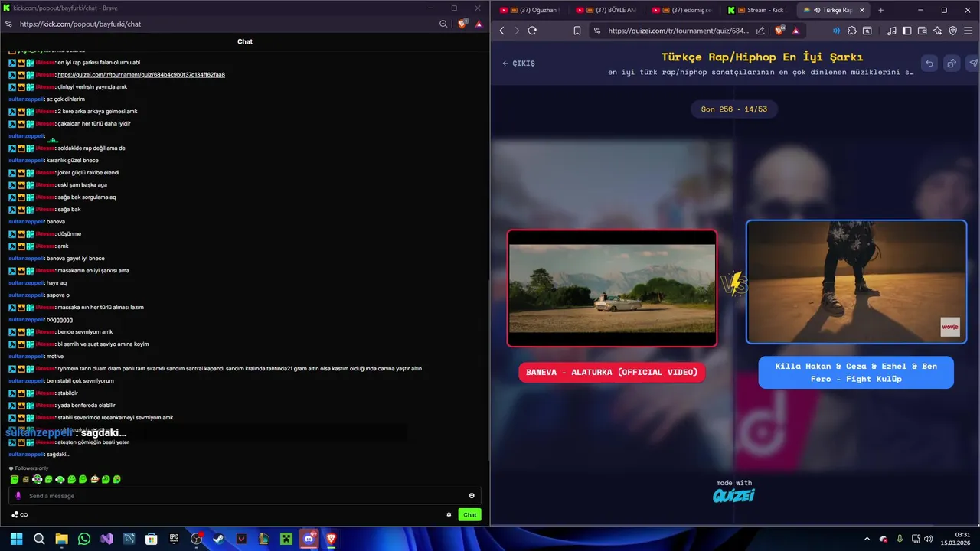Switch to the Oğuzhan YouTube tab
This screenshot has width=980, height=551.
529,10
